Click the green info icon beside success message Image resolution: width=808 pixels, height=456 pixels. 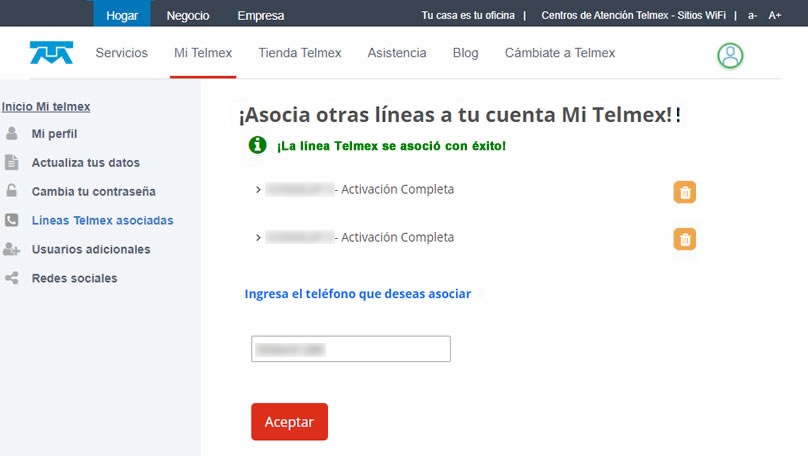257,145
